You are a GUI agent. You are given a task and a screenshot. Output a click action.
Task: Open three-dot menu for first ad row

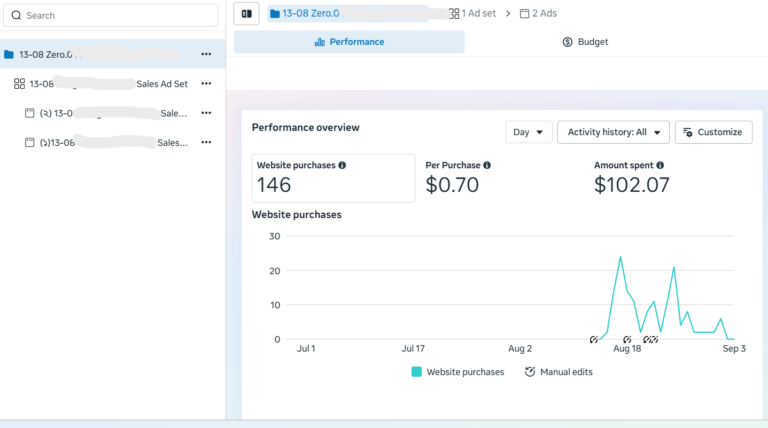tap(206, 113)
